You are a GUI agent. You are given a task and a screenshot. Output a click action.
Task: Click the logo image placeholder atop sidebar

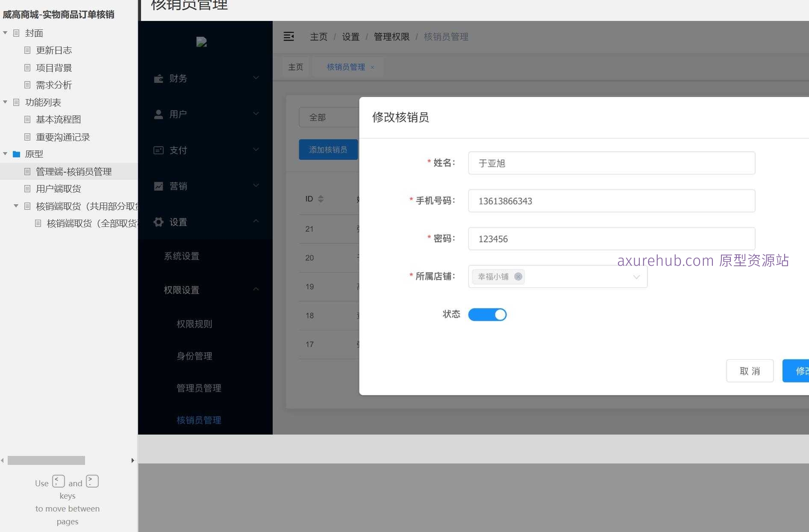click(x=201, y=41)
